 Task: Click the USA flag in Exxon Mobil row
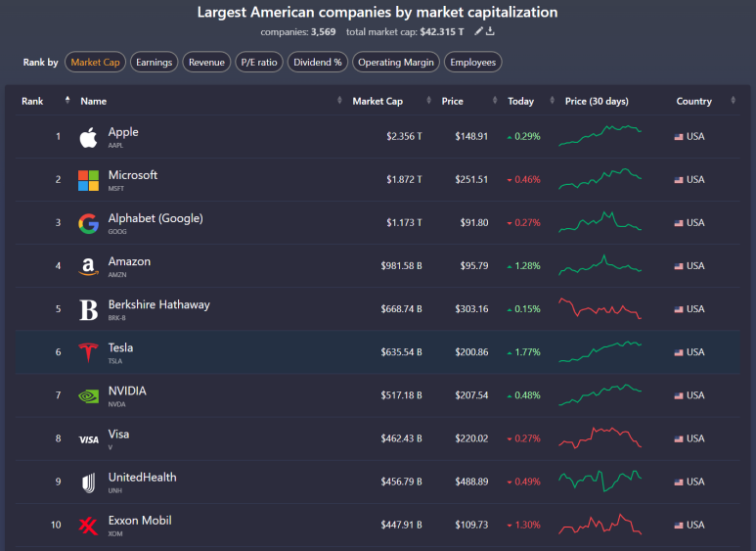(679, 526)
